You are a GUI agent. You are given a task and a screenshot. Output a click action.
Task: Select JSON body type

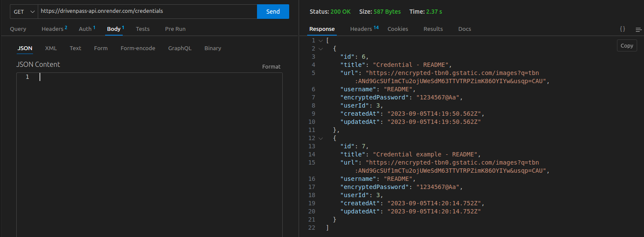[x=25, y=48]
